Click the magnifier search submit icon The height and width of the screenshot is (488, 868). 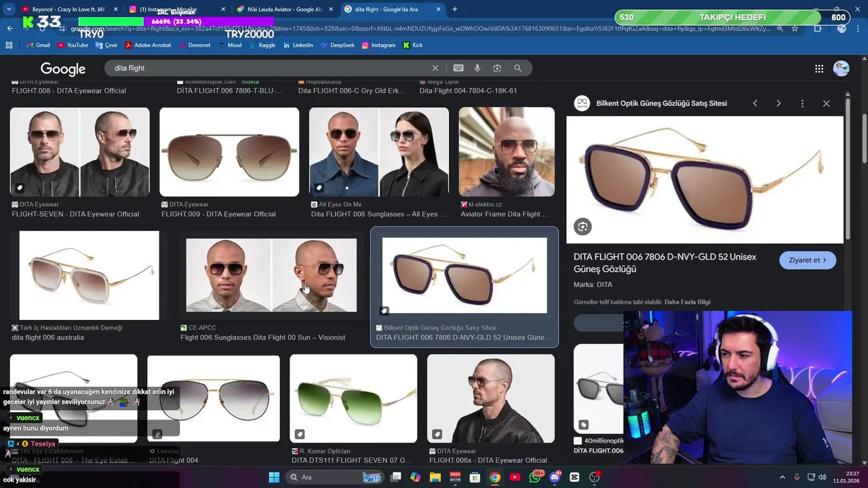(518, 68)
